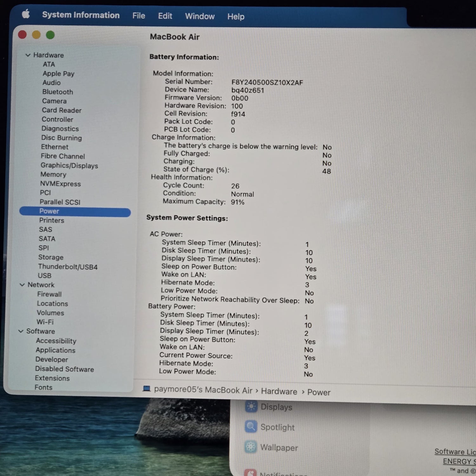Open the Window menu
Image resolution: width=476 pixels, height=476 pixels.
click(200, 16)
